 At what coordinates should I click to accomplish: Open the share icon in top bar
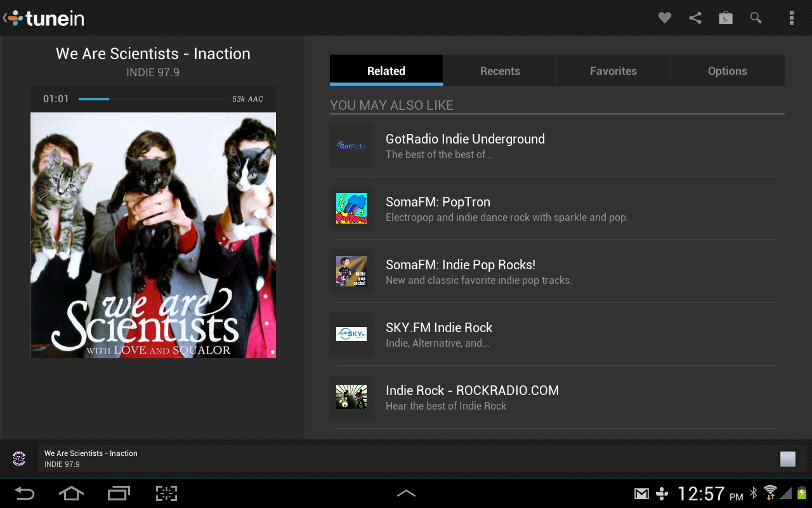(x=695, y=18)
